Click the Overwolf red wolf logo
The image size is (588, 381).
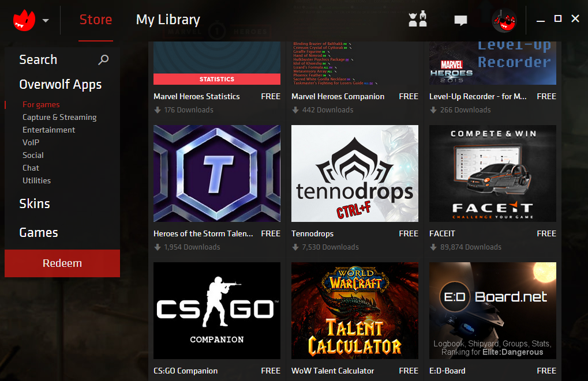tap(24, 20)
